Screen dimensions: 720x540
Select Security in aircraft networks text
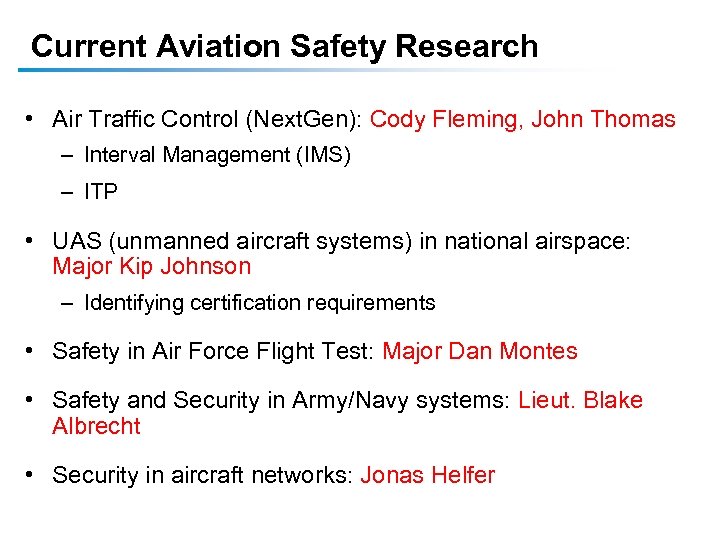pyautogui.click(x=202, y=475)
